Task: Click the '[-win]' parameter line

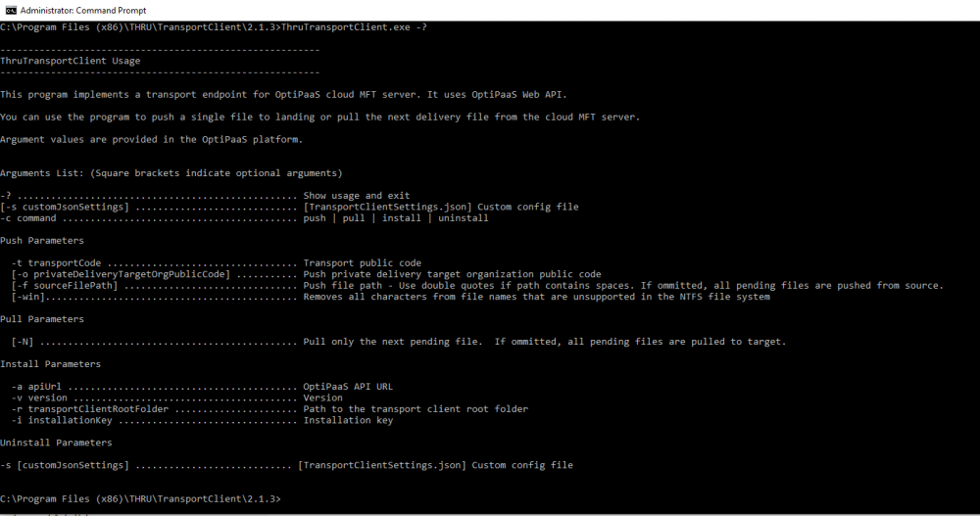Action: pos(30,297)
